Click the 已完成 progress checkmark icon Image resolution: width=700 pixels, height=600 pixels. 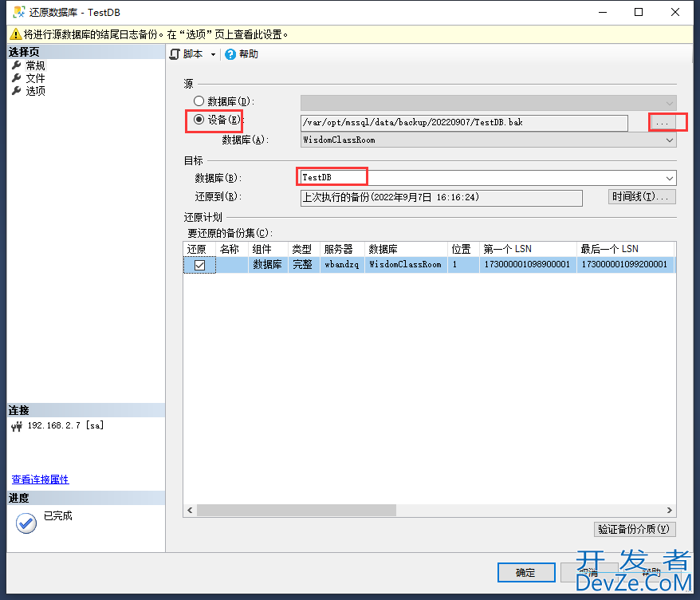coord(26,523)
